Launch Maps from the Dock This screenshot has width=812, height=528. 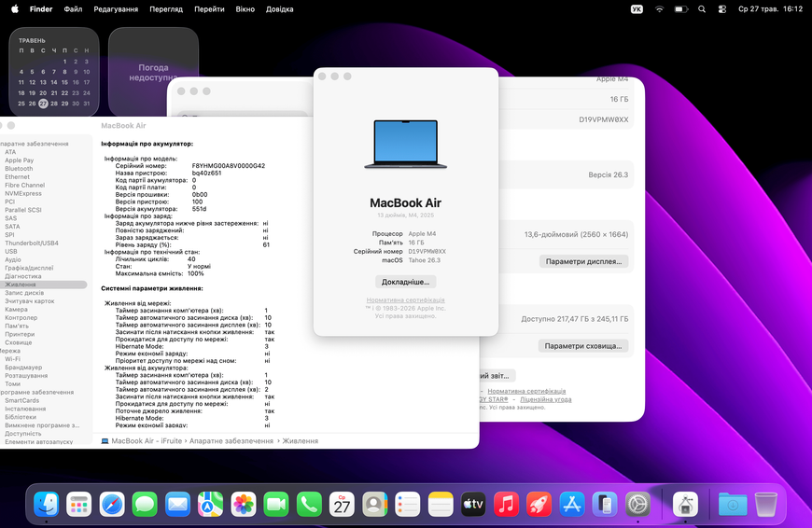[210, 504]
